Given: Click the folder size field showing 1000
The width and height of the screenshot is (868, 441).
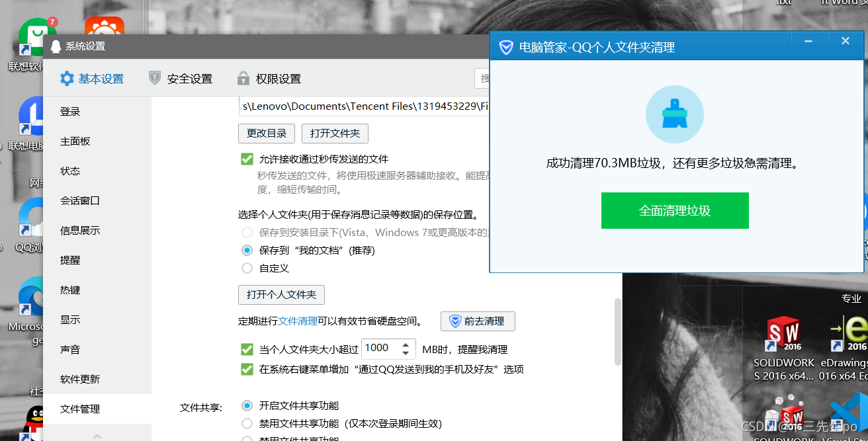Looking at the screenshot, I should [x=380, y=348].
